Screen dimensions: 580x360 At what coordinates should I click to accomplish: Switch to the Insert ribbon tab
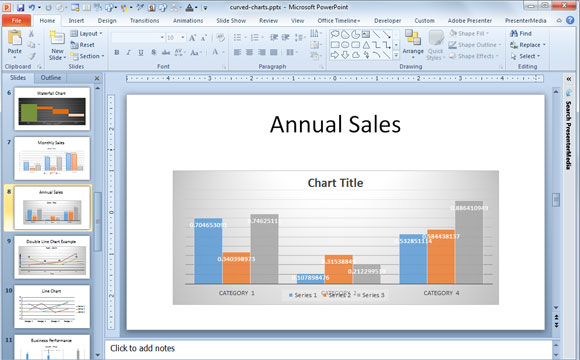click(76, 21)
